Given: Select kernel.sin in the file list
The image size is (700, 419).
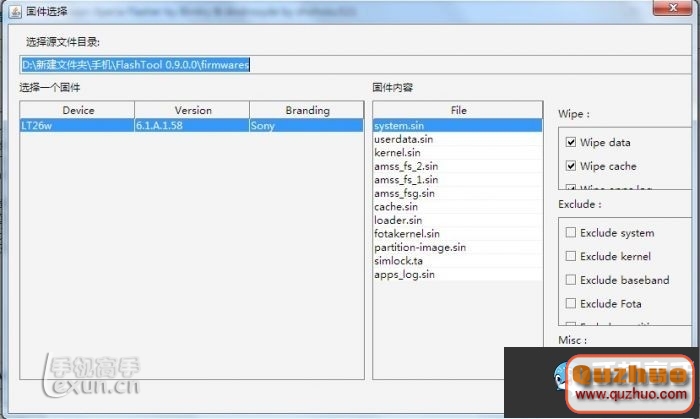Looking at the screenshot, I should pos(458,153).
